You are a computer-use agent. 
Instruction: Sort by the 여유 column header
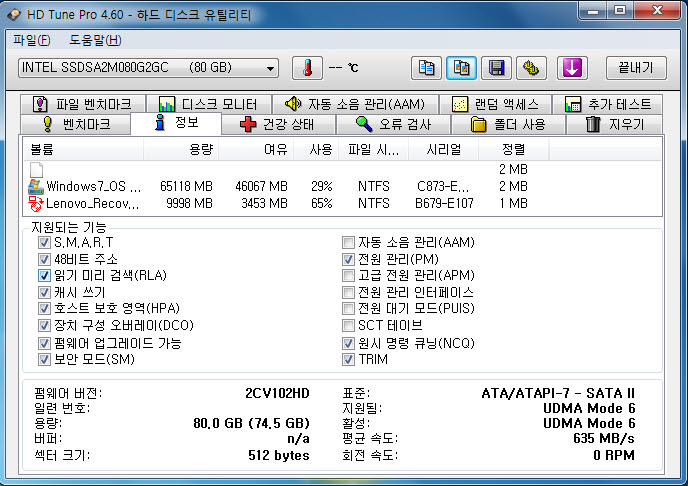pos(256,149)
